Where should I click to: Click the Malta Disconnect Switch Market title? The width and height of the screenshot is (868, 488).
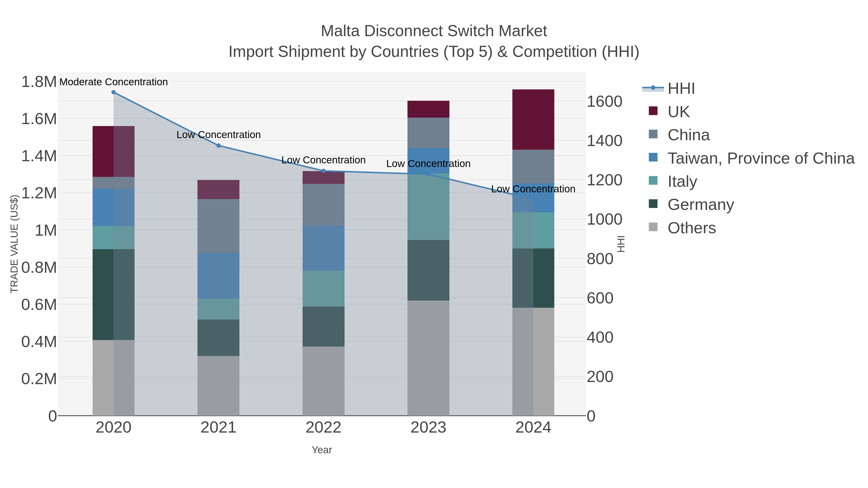(x=434, y=31)
